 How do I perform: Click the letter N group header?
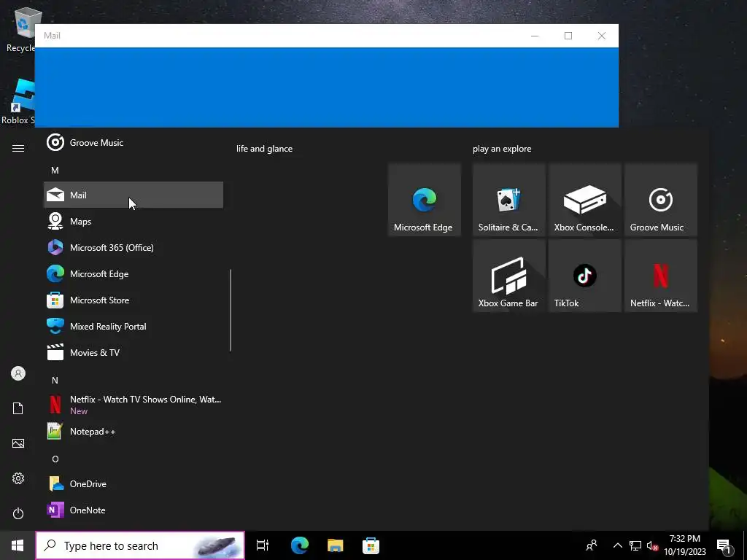pyautogui.click(x=55, y=380)
